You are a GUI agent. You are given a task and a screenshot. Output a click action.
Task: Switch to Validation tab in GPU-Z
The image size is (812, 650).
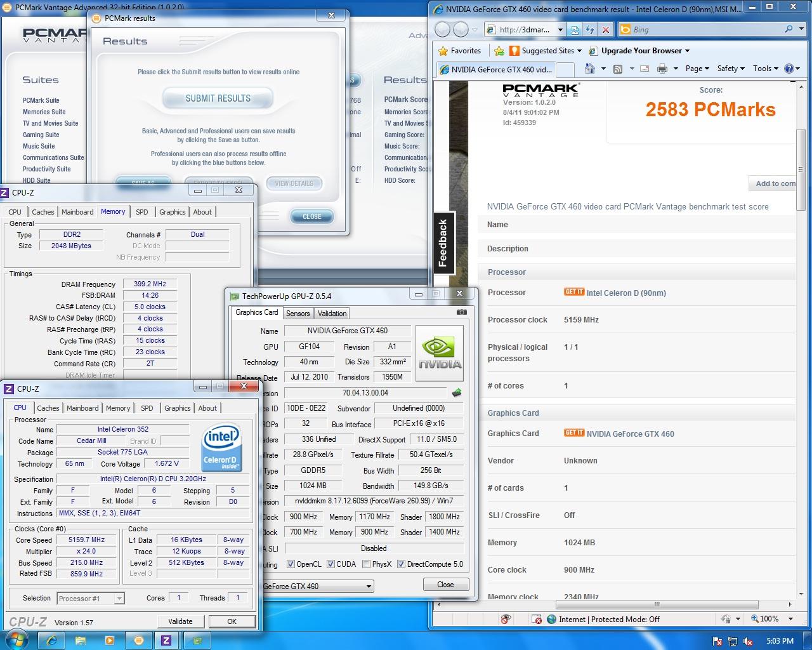point(332,314)
